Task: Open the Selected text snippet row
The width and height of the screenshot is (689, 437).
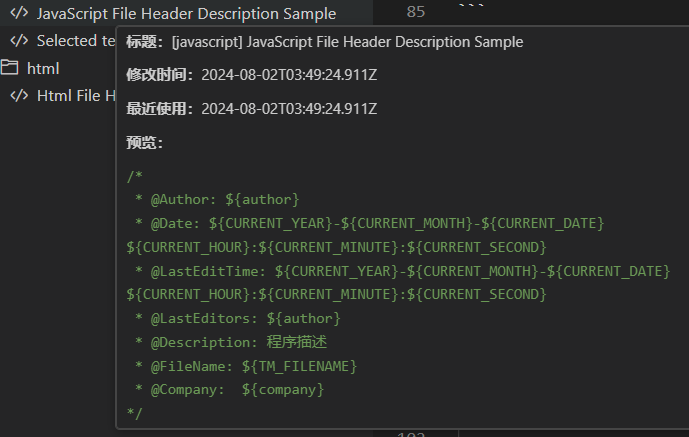Action: [58, 41]
